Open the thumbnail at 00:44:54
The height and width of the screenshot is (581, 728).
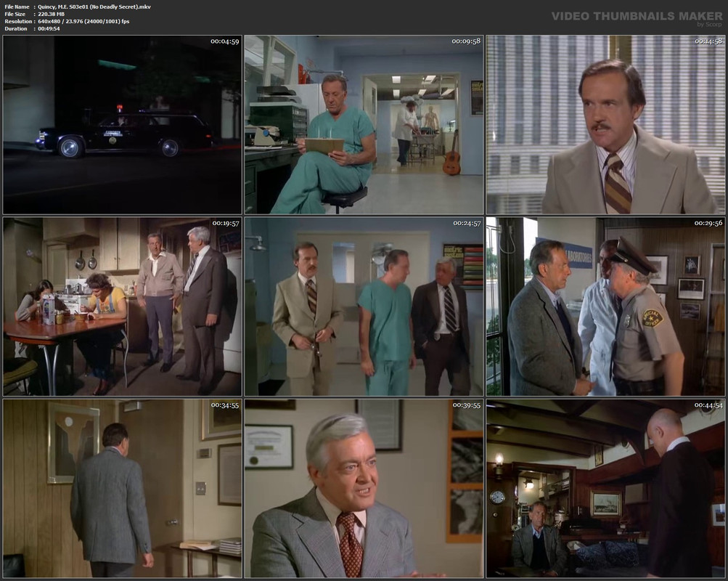click(x=605, y=489)
